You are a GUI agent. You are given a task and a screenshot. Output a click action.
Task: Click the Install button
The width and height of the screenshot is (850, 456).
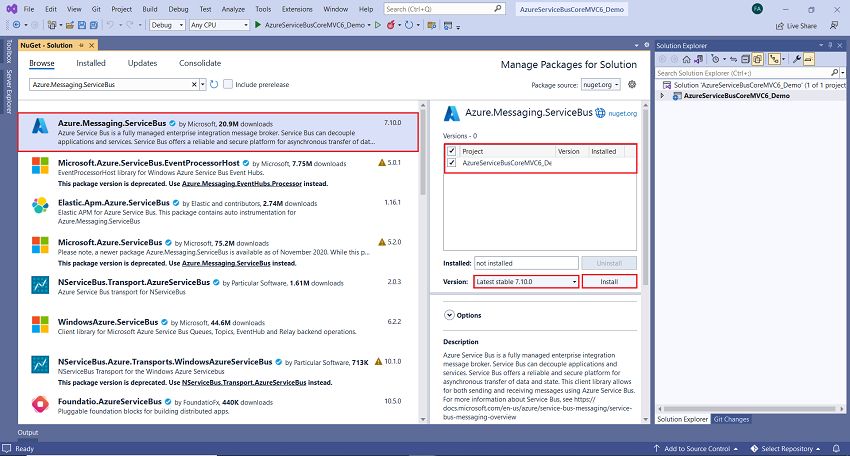[609, 281]
